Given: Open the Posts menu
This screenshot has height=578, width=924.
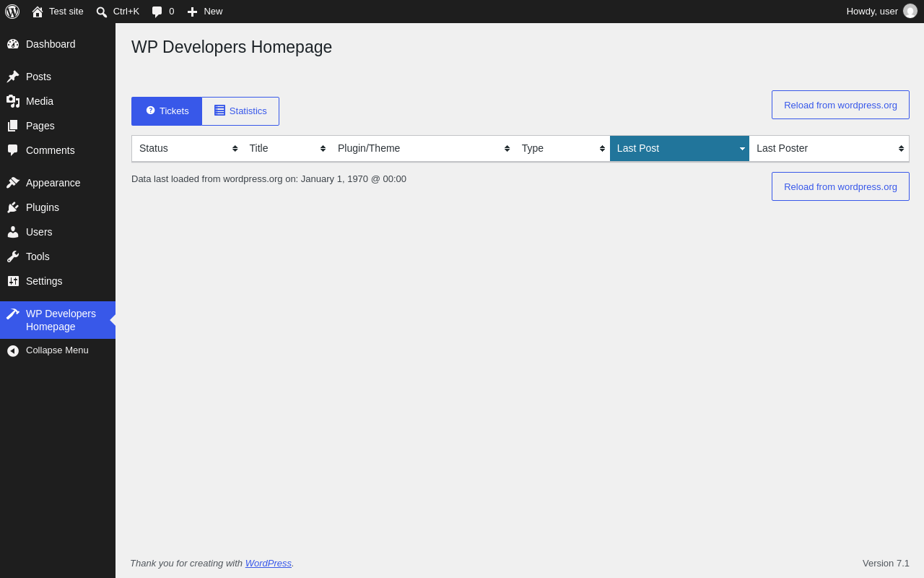Looking at the screenshot, I should (x=58, y=77).
